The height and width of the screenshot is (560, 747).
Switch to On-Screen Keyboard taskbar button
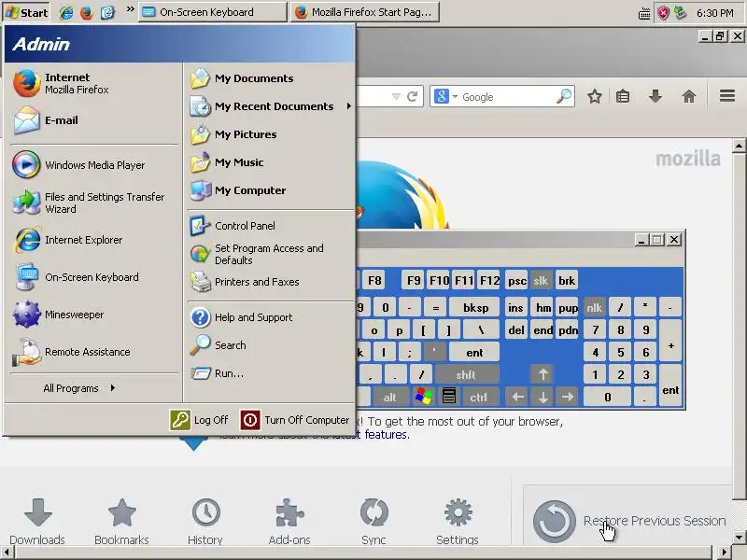pyautogui.click(x=213, y=12)
